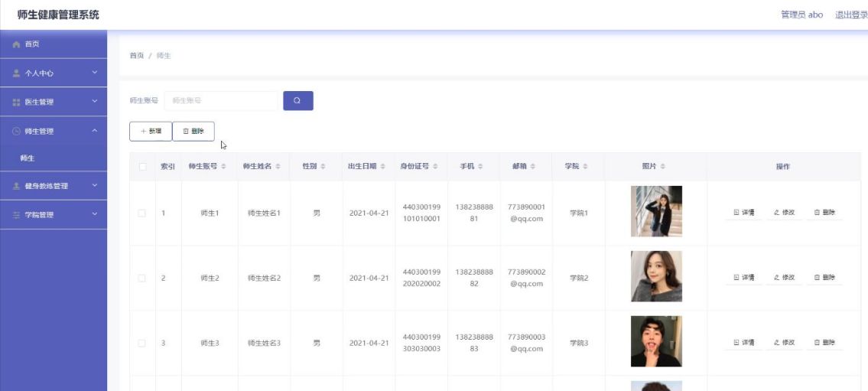Click the magnifier search button

[297, 101]
